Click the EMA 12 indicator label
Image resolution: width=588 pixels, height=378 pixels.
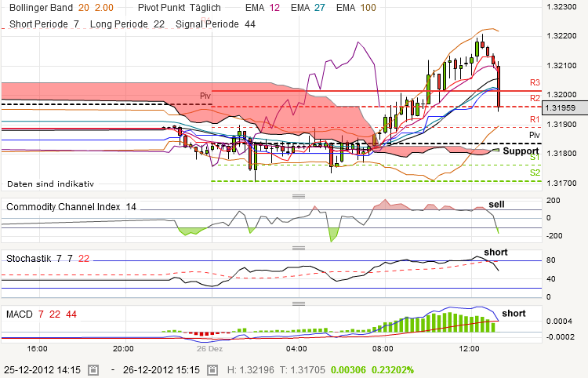pos(263,8)
